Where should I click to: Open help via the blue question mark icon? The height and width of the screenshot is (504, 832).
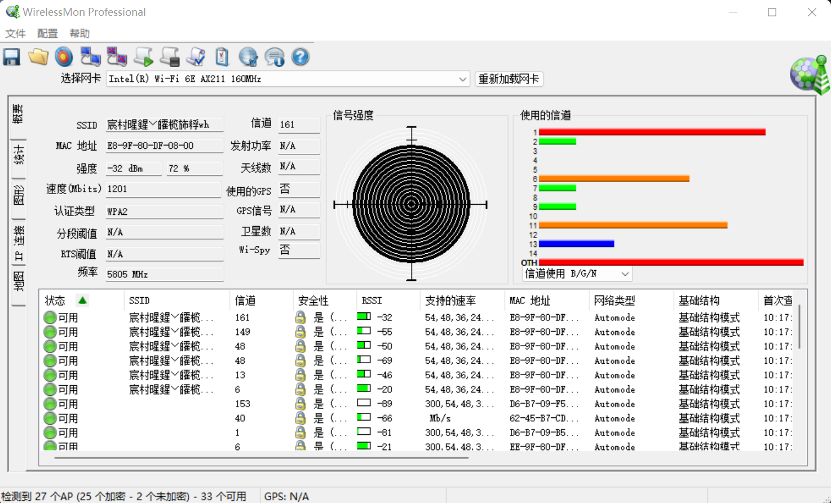point(300,57)
